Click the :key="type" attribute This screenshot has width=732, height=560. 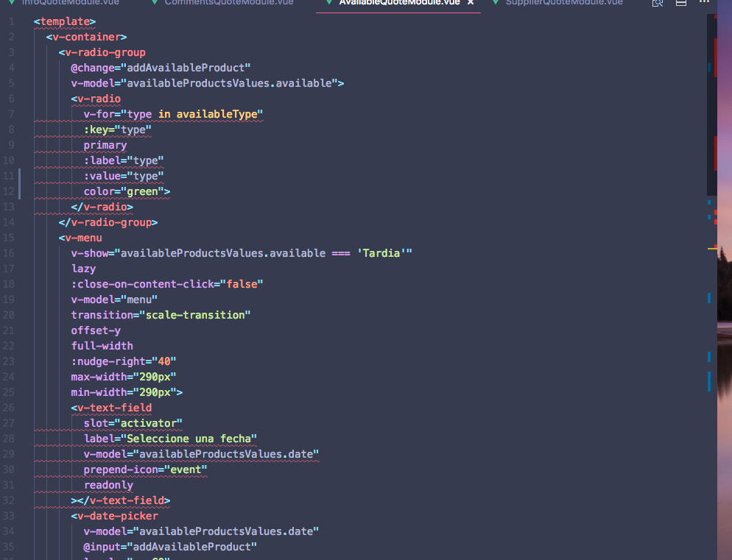point(118,130)
